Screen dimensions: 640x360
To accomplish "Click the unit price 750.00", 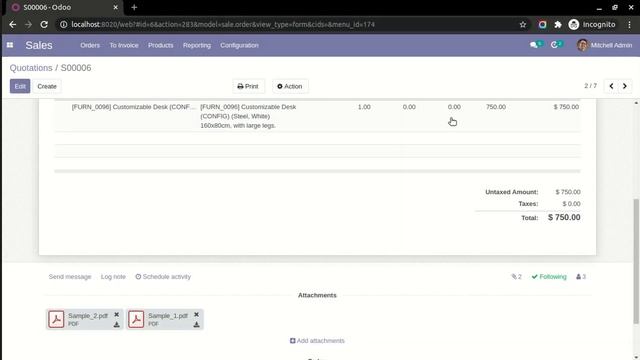I will pyautogui.click(x=496, y=107).
